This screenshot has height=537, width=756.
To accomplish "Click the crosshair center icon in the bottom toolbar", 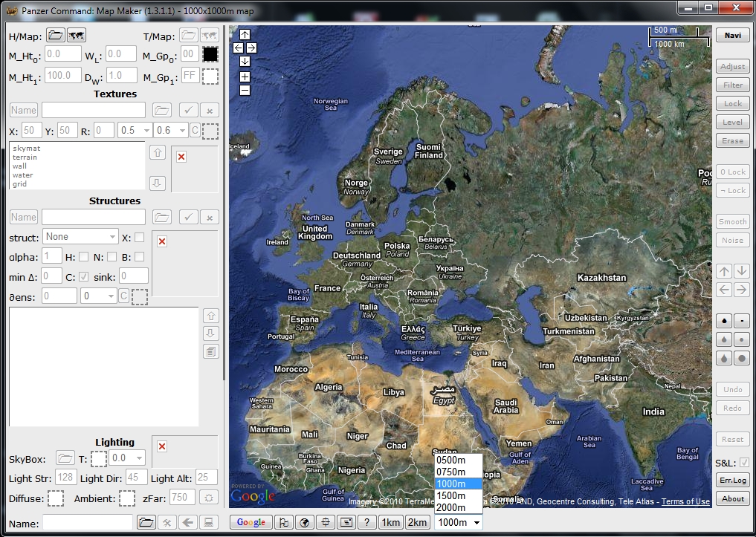I will 326,522.
